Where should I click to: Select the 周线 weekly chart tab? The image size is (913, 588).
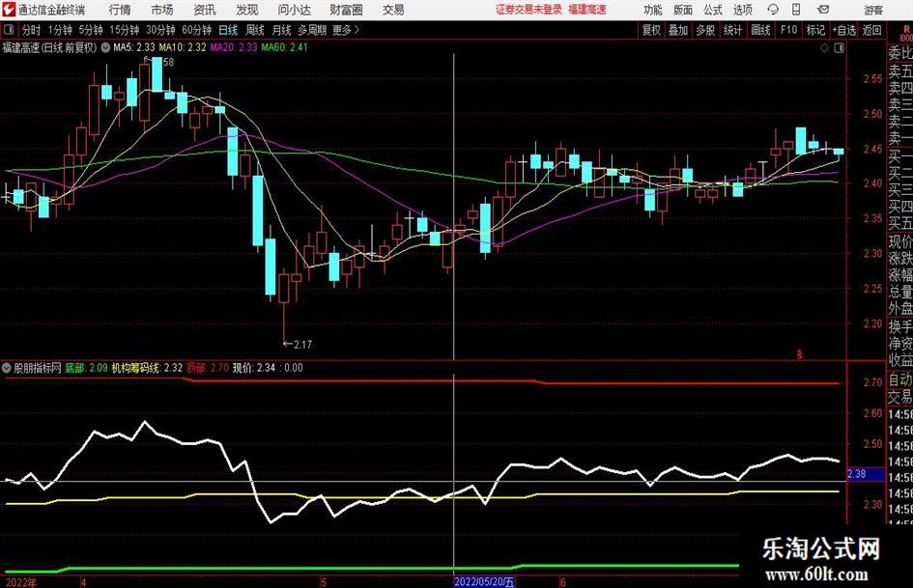(254, 30)
